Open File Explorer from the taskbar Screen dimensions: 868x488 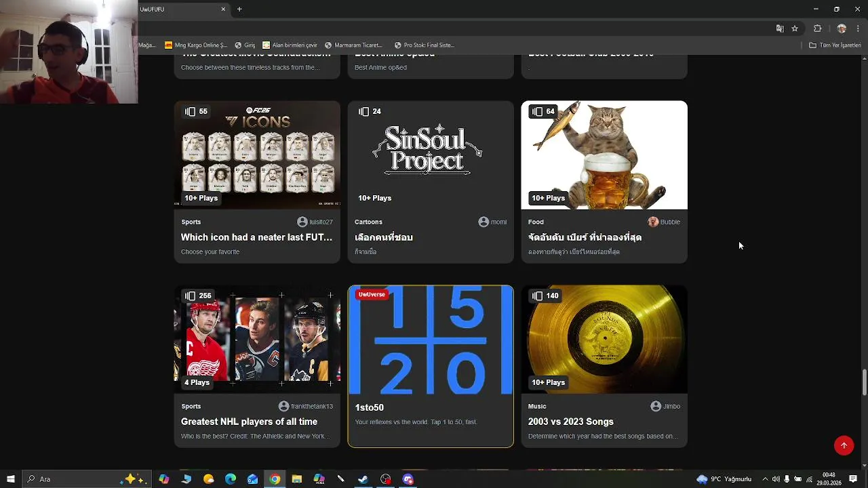(x=296, y=479)
